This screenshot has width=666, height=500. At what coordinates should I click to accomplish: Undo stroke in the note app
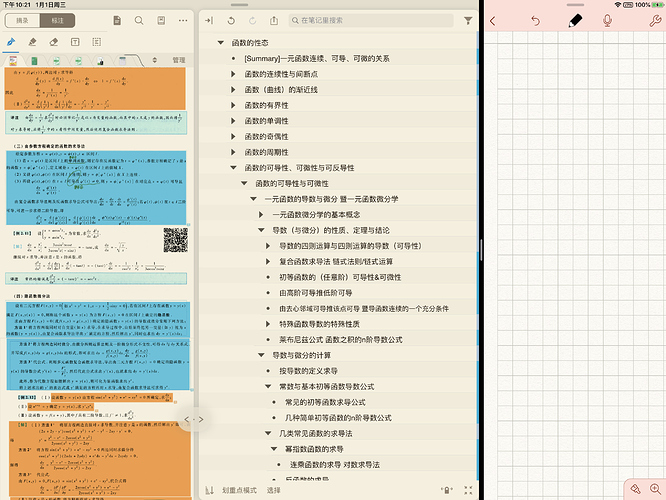[x=536, y=21]
